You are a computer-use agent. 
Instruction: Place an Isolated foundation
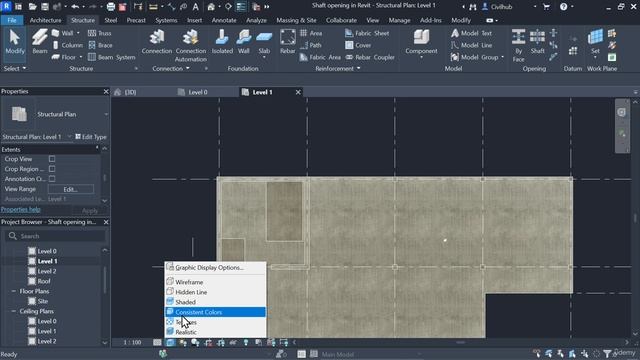click(222, 42)
